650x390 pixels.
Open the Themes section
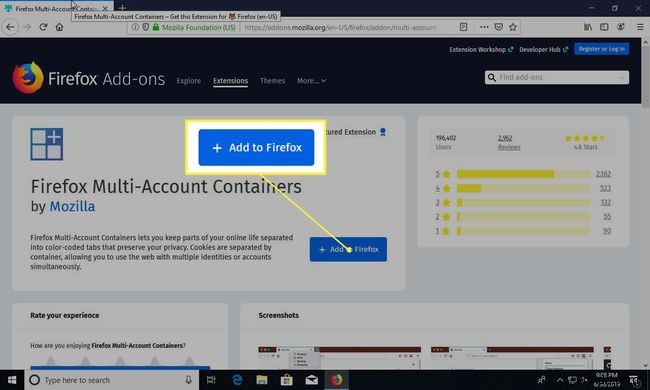[x=272, y=81]
